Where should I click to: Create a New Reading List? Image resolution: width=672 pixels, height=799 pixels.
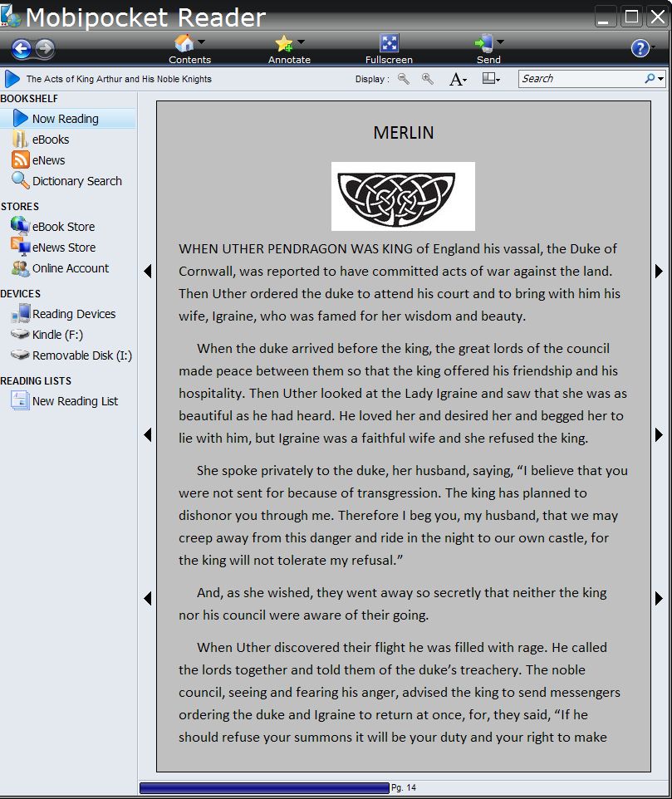coord(75,401)
